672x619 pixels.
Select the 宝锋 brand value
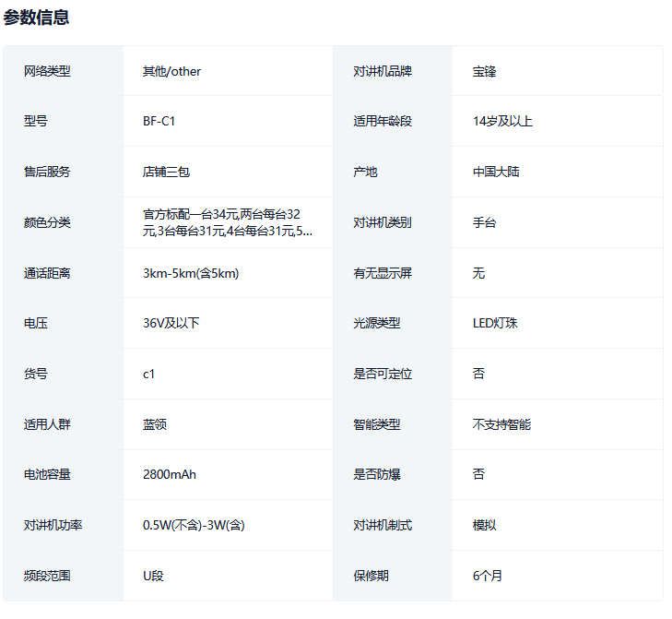485,71
